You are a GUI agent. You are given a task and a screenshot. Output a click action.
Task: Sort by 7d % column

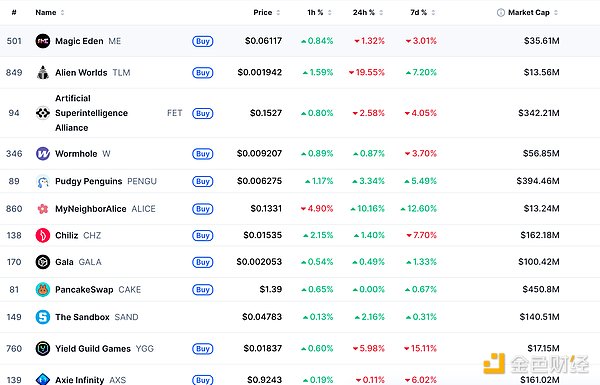coord(422,13)
